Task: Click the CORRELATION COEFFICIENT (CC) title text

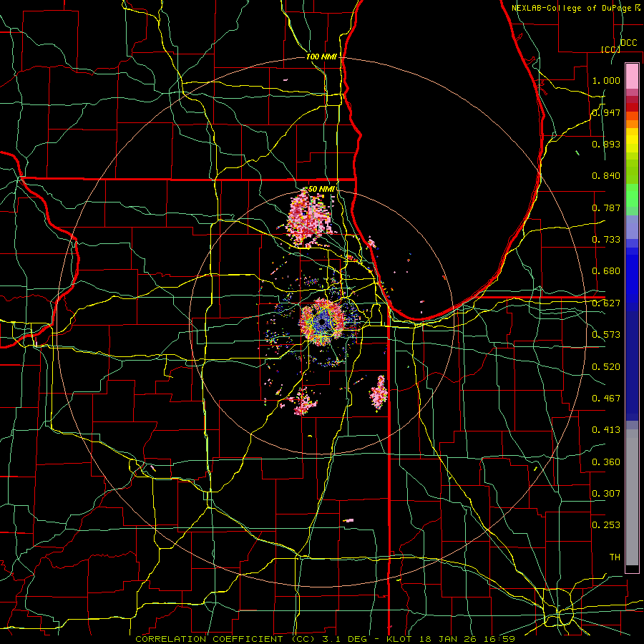Action: coord(225,639)
